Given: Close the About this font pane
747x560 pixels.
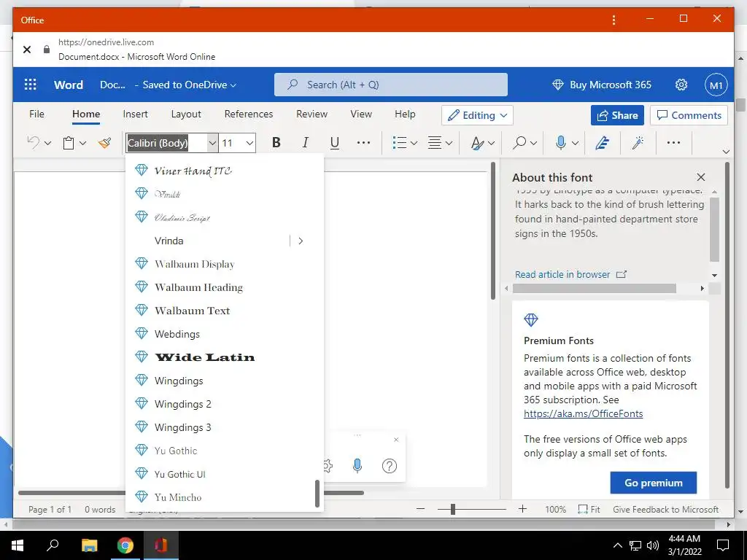Looking at the screenshot, I should pos(701,177).
